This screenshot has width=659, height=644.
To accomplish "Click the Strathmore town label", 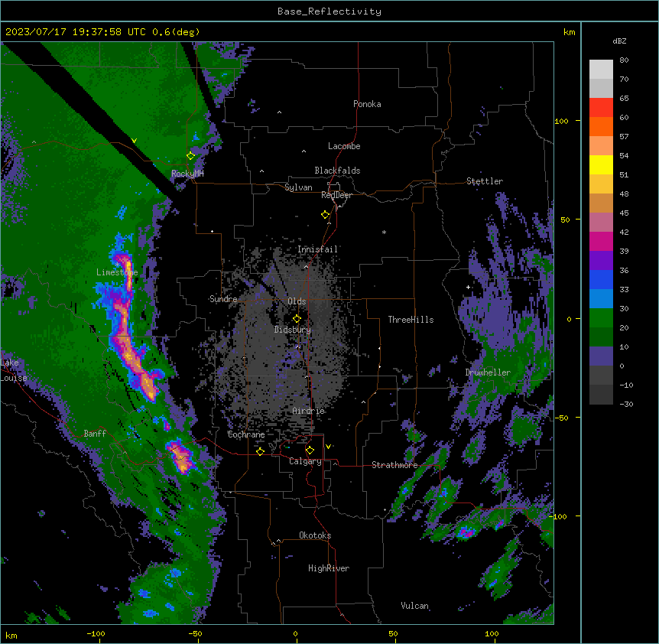I will tap(394, 465).
